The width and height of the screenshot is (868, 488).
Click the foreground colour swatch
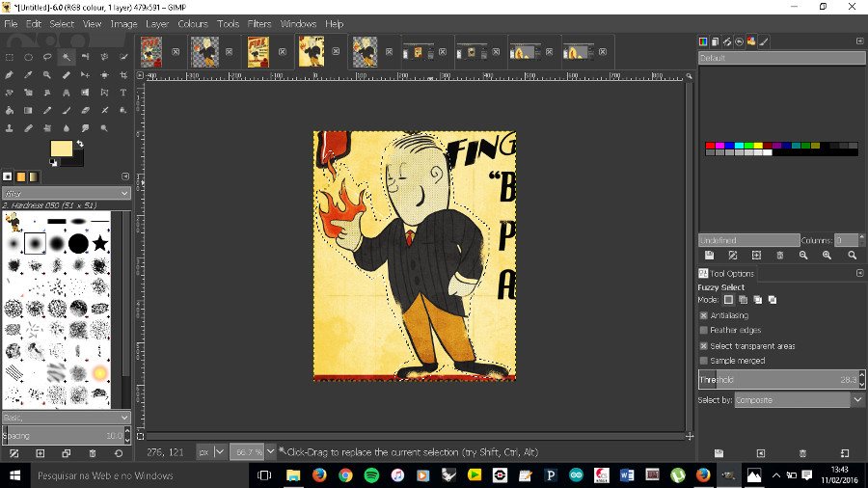click(x=61, y=149)
